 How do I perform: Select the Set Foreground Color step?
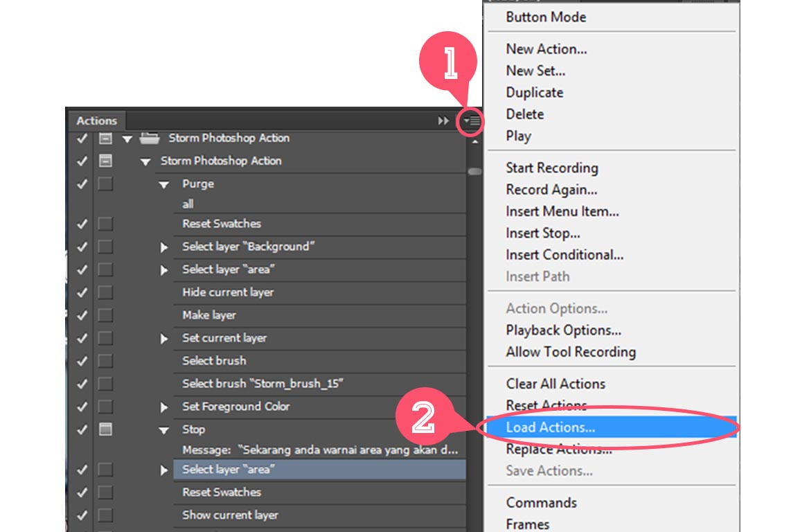pyautogui.click(x=319, y=407)
